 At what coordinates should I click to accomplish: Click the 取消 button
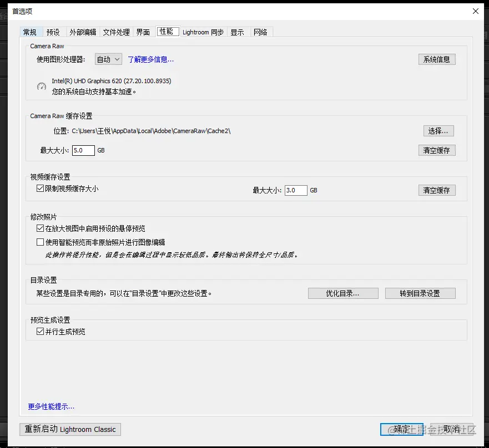tap(452, 429)
